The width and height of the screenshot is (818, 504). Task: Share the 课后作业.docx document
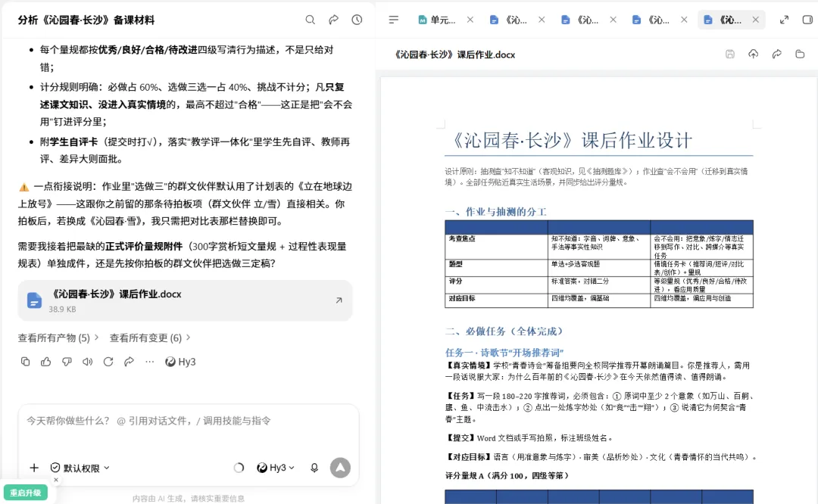tap(777, 54)
